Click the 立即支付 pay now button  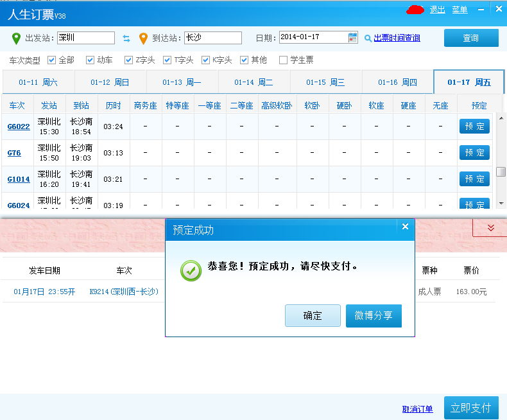coord(471,408)
